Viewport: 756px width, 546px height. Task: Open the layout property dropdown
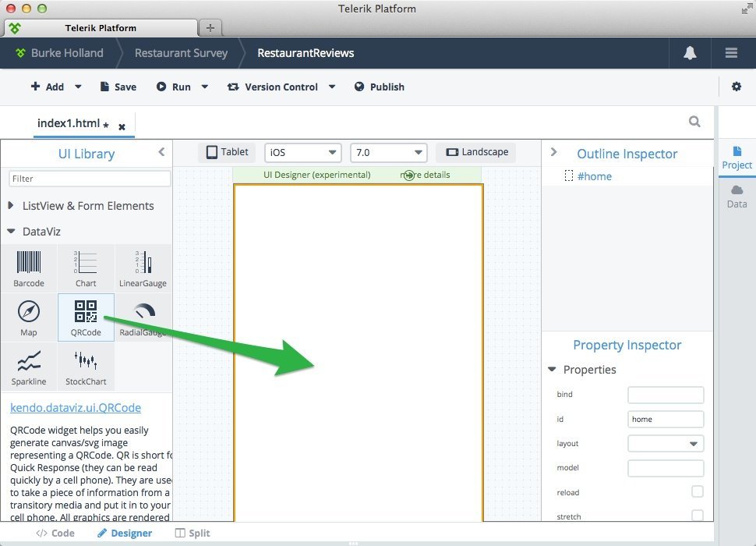666,443
